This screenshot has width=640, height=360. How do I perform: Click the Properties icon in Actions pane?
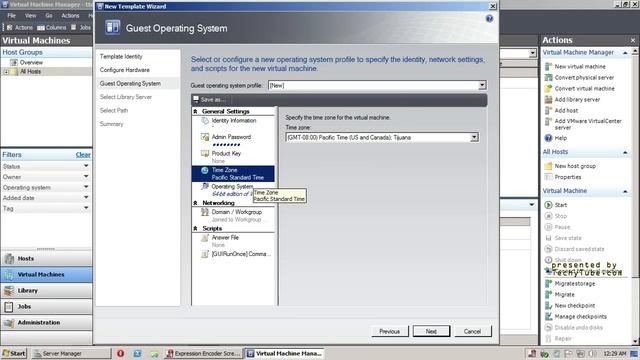click(x=549, y=177)
